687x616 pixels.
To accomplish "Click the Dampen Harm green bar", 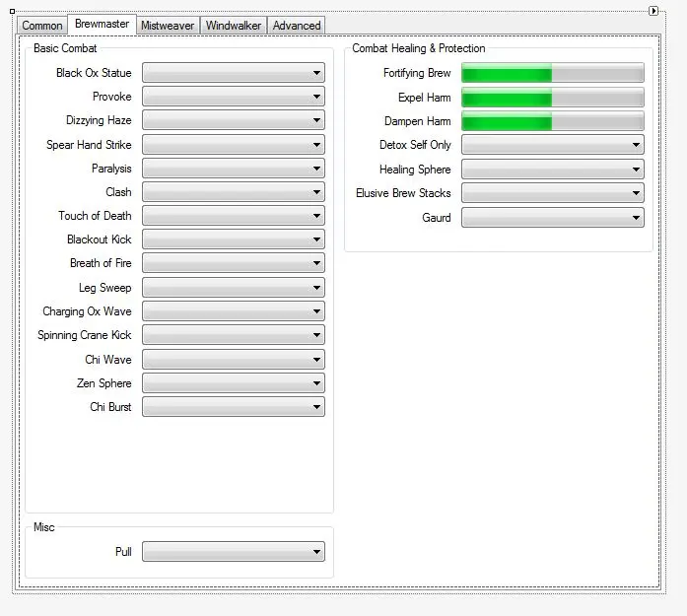I will click(x=552, y=121).
